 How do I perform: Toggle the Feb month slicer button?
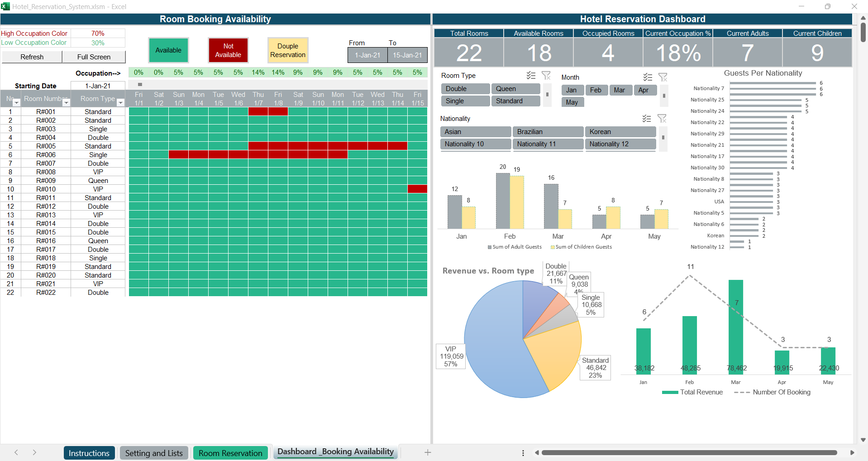click(596, 90)
